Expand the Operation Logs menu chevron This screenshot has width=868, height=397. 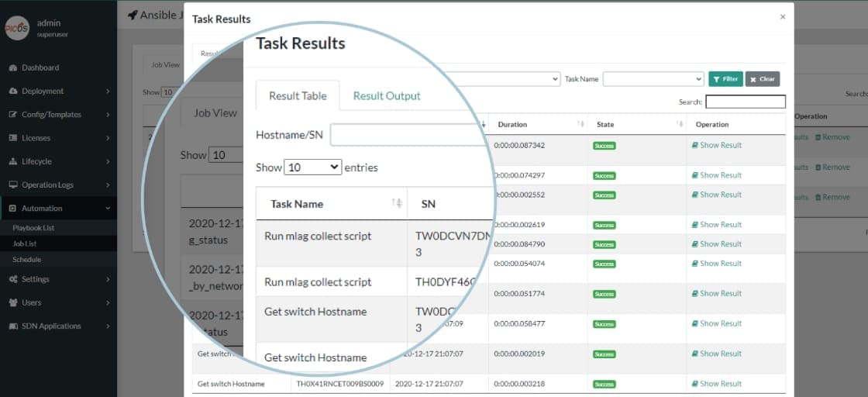coord(108,185)
